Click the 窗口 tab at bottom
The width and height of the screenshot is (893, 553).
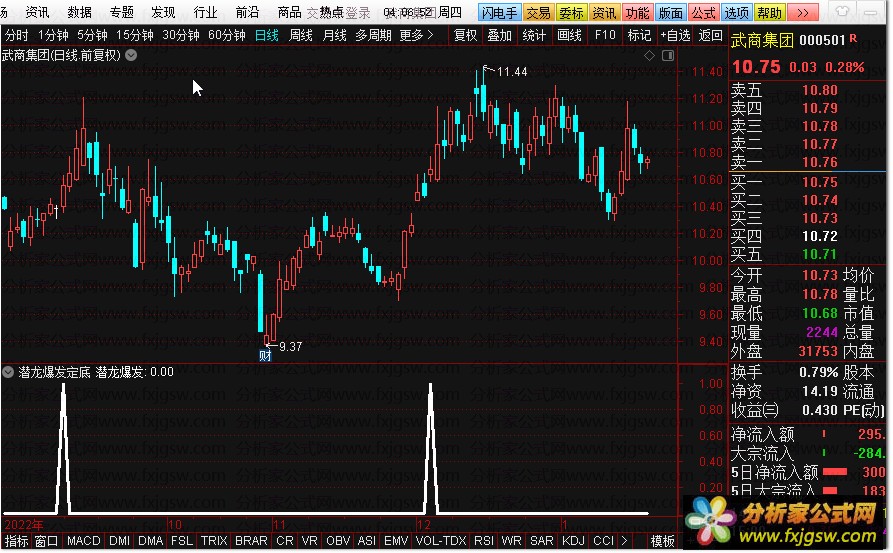47,540
